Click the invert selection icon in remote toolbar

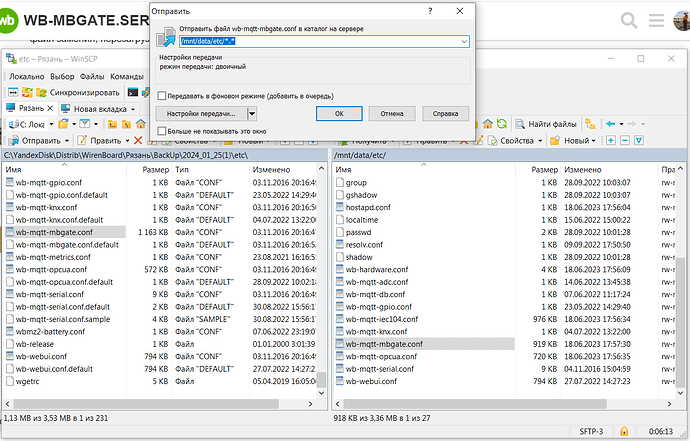coord(639,140)
